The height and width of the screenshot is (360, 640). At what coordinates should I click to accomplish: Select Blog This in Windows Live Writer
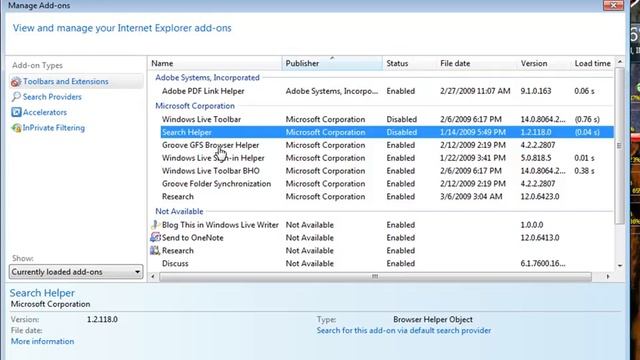click(381, 225)
